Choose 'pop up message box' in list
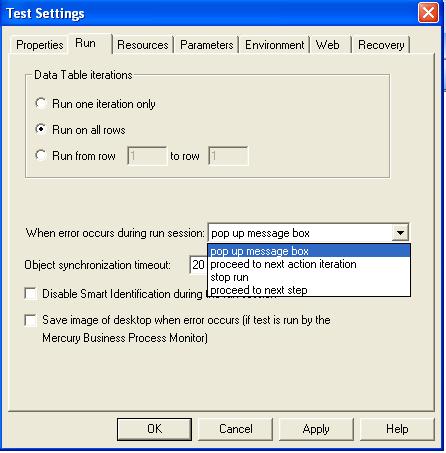The height and width of the screenshot is (453, 446). 309,251
